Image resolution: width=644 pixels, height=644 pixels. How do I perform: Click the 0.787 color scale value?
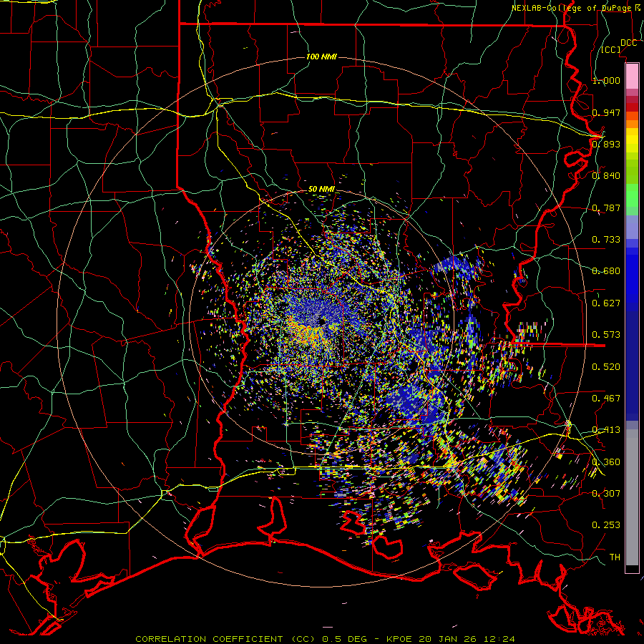click(x=606, y=208)
